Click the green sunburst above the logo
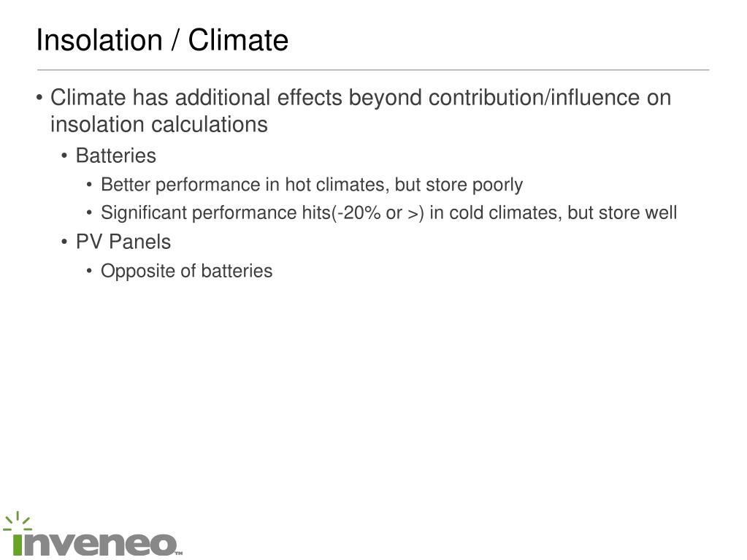The width and height of the screenshot is (747, 560). [18, 521]
